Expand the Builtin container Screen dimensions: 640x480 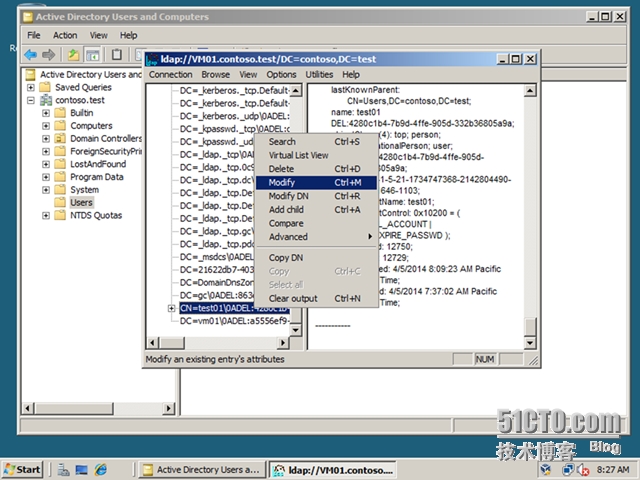[x=46, y=113]
